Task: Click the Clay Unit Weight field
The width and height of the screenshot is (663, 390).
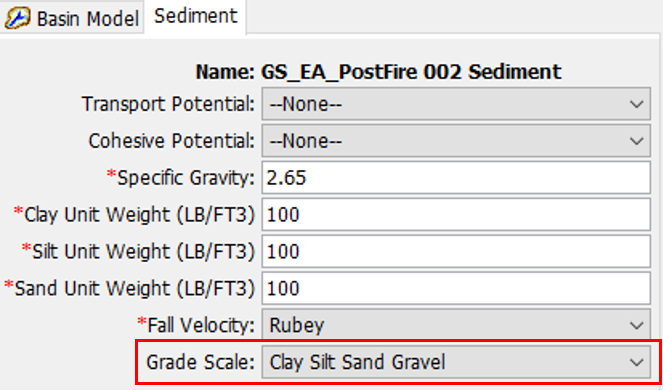Action: point(456,214)
